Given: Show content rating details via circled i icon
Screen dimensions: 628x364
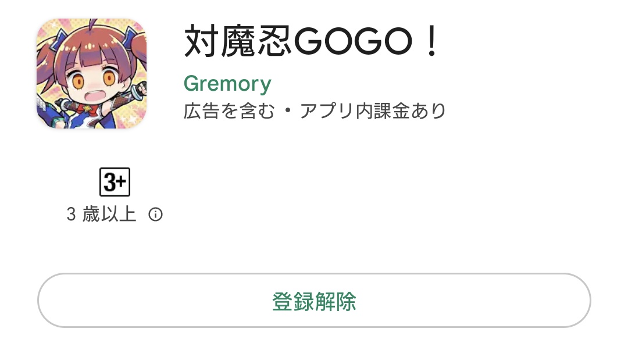Looking at the screenshot, I should coord(155,215).
